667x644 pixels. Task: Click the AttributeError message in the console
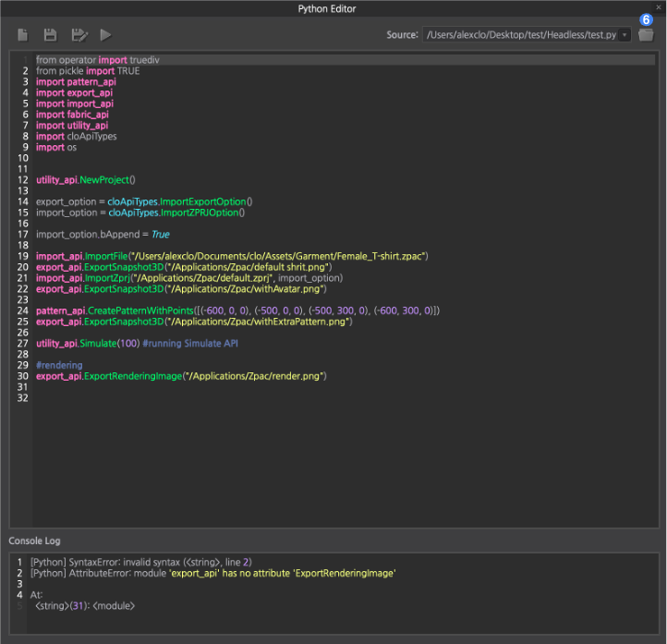point(213,574)
